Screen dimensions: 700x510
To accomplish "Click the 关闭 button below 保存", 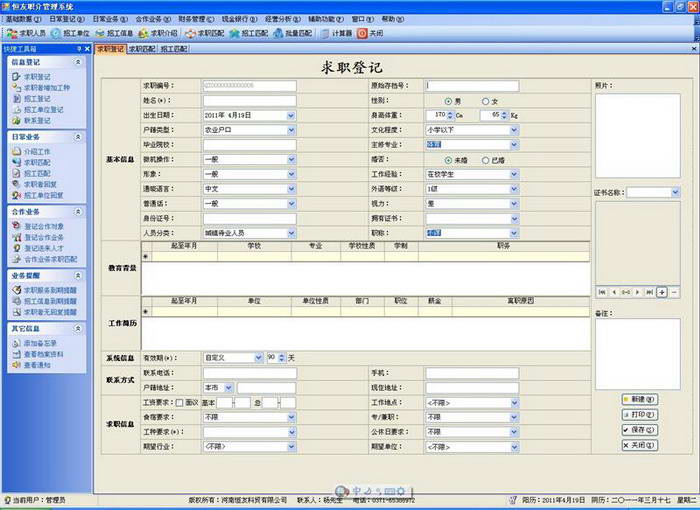I will click(640, 445).
